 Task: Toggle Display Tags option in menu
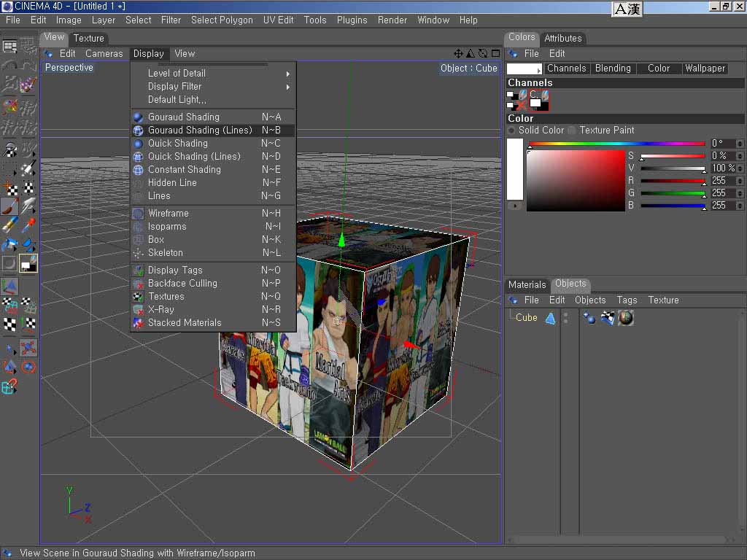point(213,270)
